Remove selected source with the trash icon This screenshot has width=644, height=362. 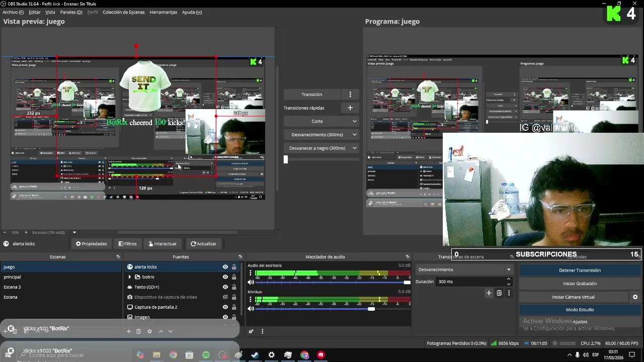coord(138,331)
